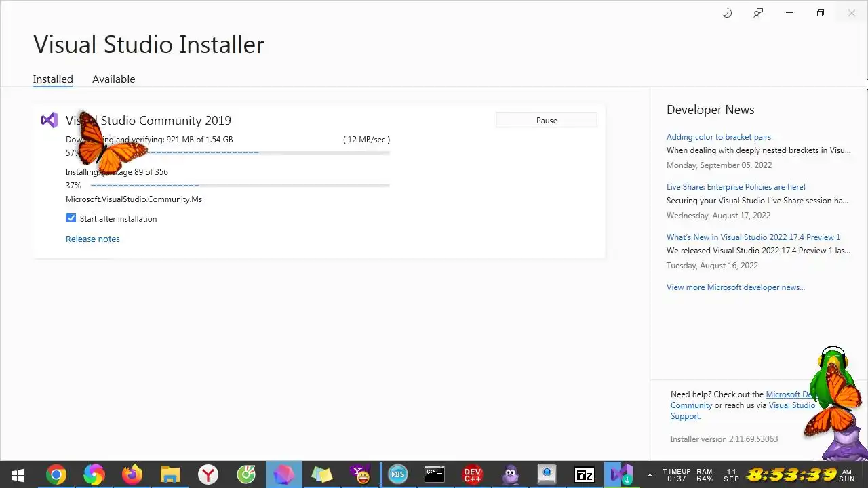
Task: Click the 37% installing percentage
Action: [x=73, y=186]
